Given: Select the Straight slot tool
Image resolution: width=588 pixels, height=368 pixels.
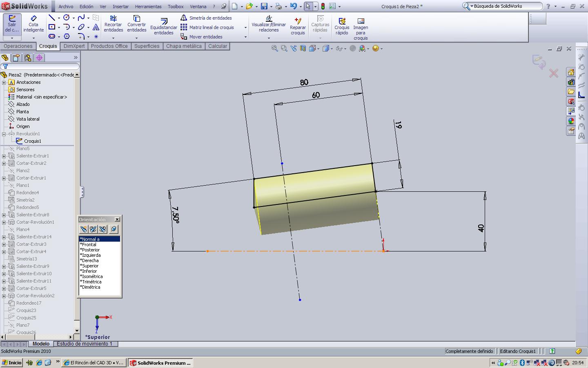Looking at the screenshot, I should 52,36.
